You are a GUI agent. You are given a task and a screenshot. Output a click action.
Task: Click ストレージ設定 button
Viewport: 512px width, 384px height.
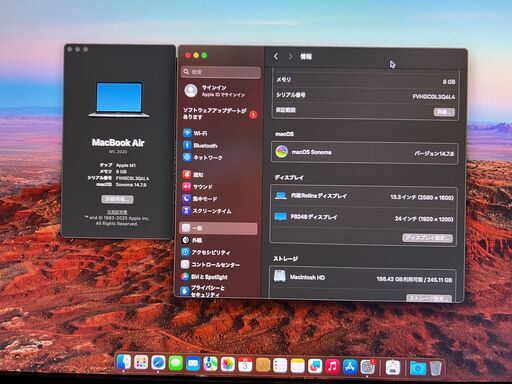[x=429, y=298]
